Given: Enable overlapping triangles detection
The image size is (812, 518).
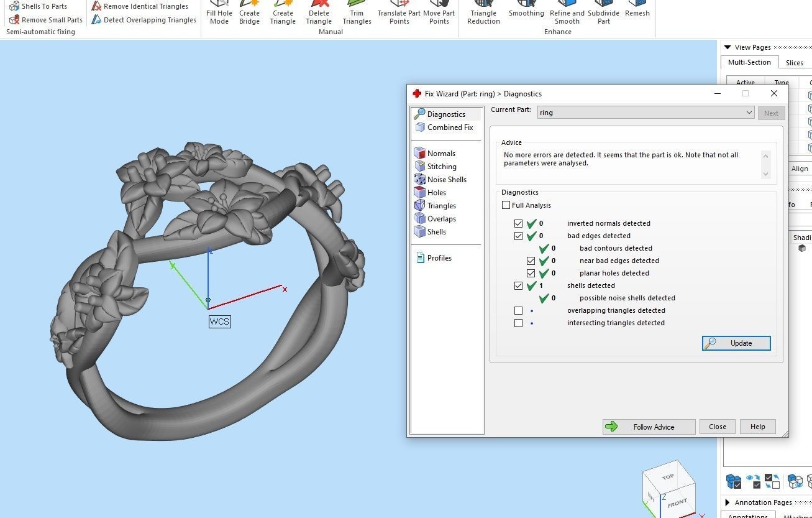Looking at the screenshot, I should pos(519,310).
